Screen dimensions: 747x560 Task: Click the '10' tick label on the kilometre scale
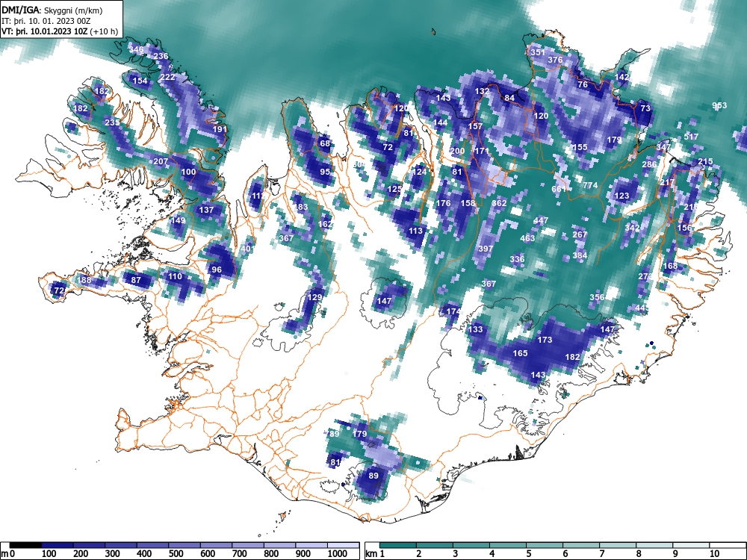click(x=713, y=554)
